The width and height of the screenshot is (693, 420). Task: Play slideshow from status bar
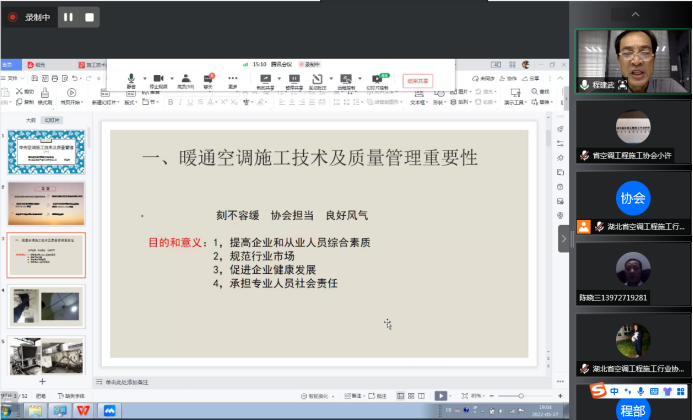[441, 396]
